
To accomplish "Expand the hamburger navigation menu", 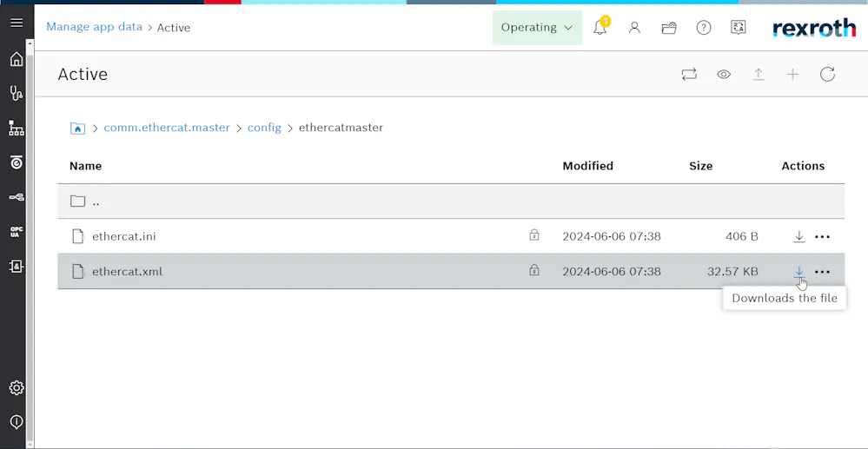I will tap(17, 23).
